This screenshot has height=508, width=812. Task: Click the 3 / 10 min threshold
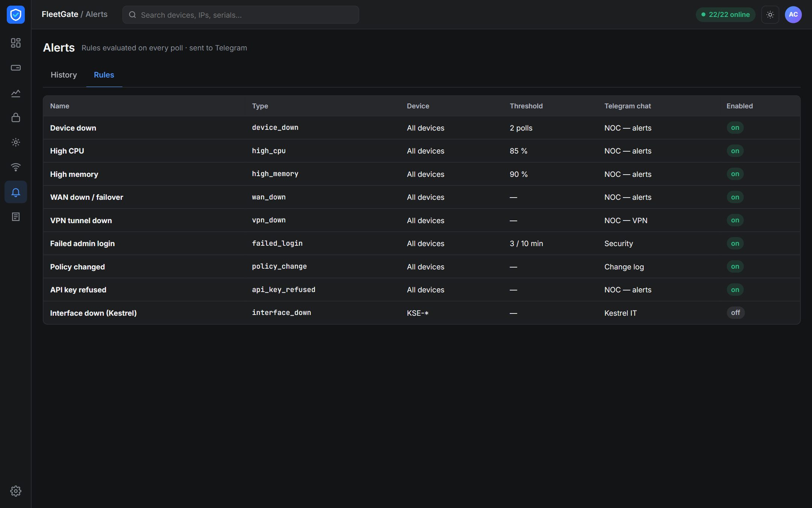click(526, 243)
